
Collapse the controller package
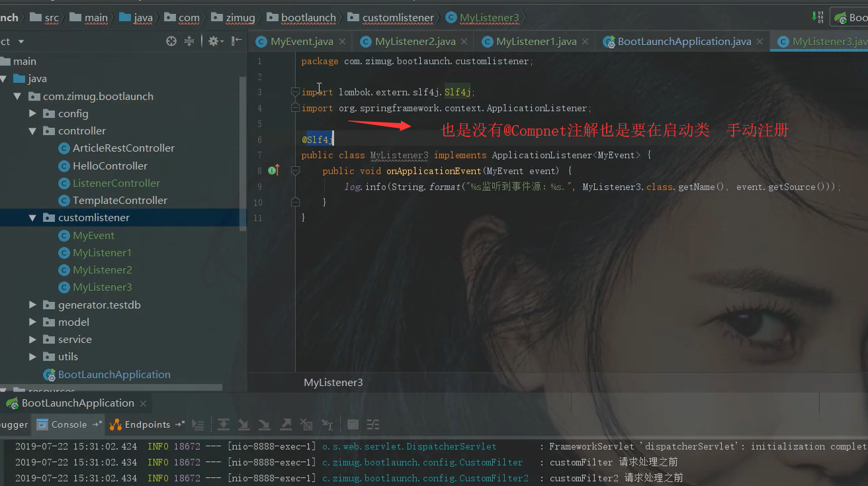point(32,130)
